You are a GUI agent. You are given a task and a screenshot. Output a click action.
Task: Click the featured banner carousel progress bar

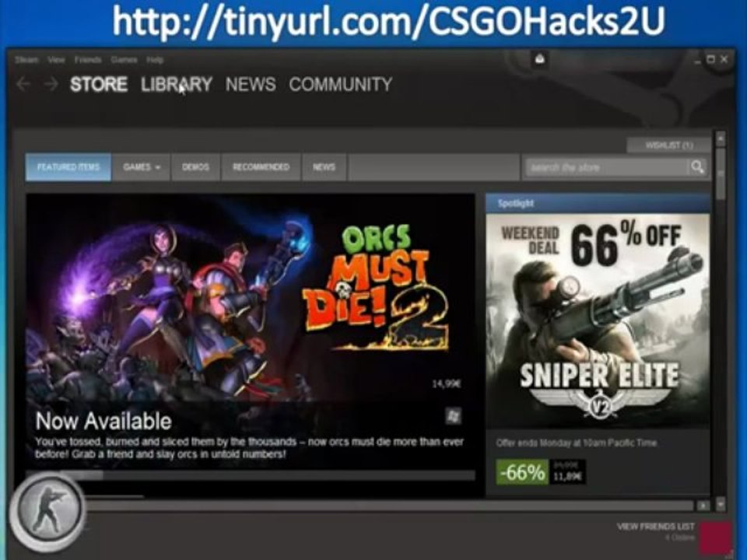251,474
